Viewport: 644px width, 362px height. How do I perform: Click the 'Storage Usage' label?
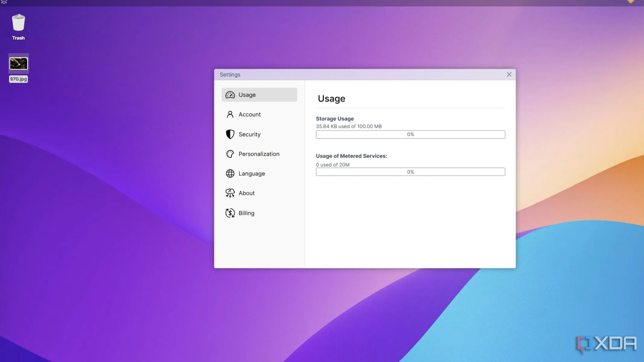click(x=335, y=119)
